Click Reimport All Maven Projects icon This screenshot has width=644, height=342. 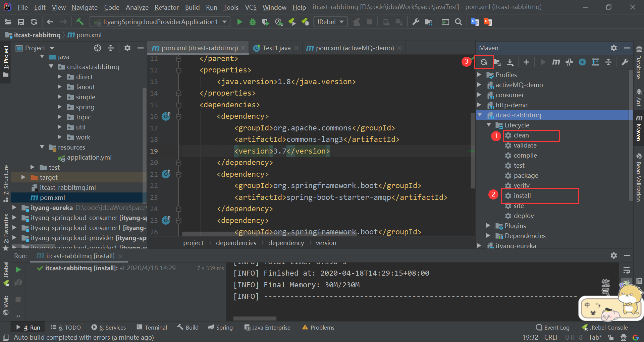484,62
